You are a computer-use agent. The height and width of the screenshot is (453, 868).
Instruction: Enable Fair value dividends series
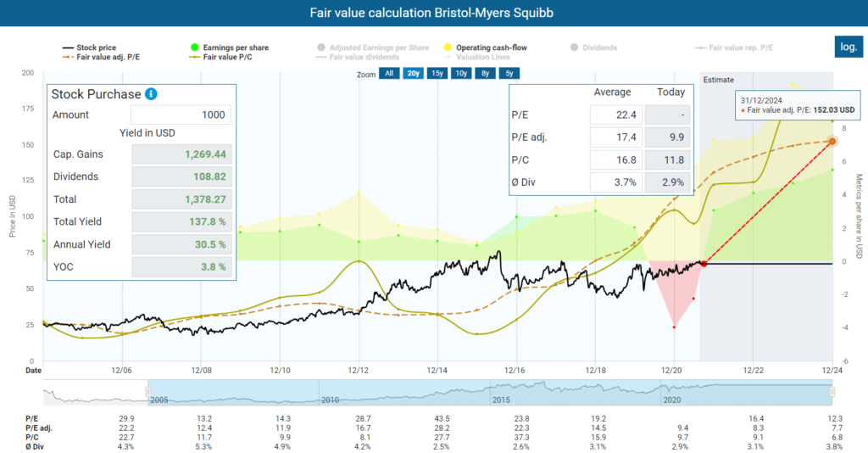358,57
